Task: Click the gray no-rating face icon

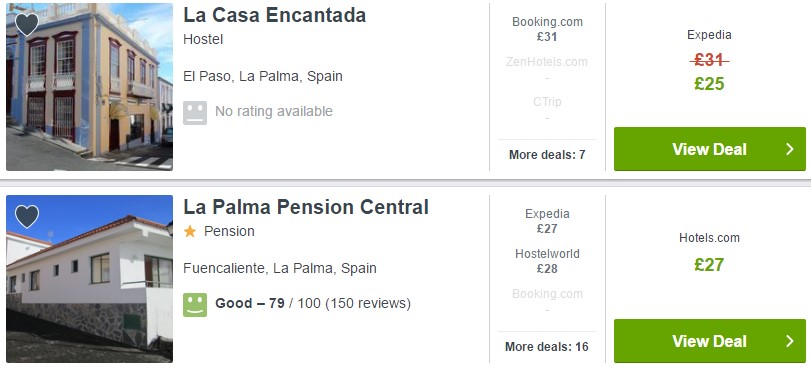Action: [195, 112]
